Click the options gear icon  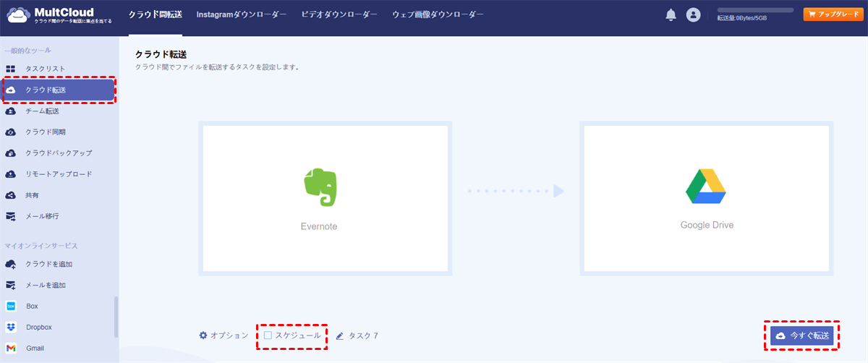(203, 336)
